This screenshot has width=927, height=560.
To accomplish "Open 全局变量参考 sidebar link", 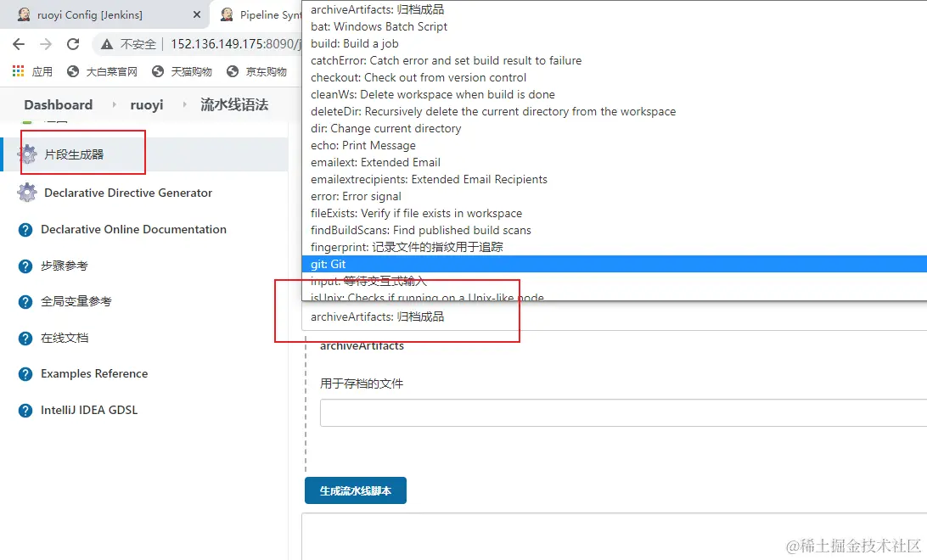I will click(76, 302).
